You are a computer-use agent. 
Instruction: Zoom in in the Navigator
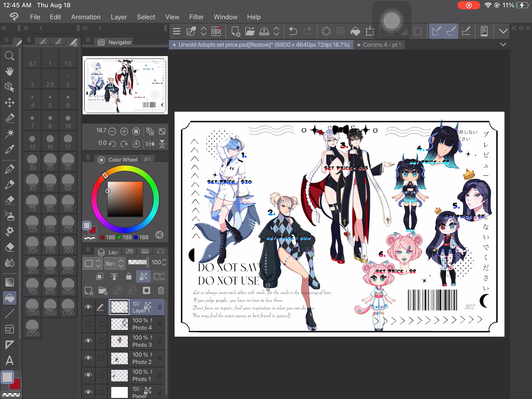(x=124, y=131)
